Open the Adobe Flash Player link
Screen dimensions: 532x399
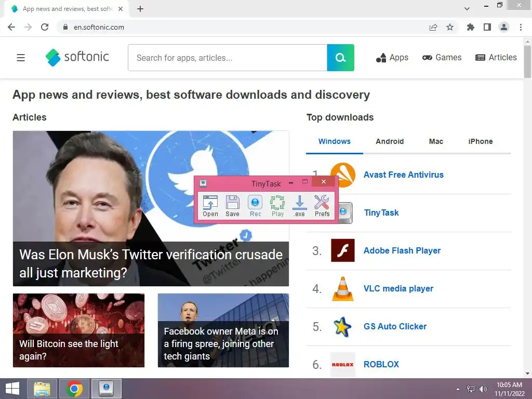pyautogui.click(x=402, y=251)
